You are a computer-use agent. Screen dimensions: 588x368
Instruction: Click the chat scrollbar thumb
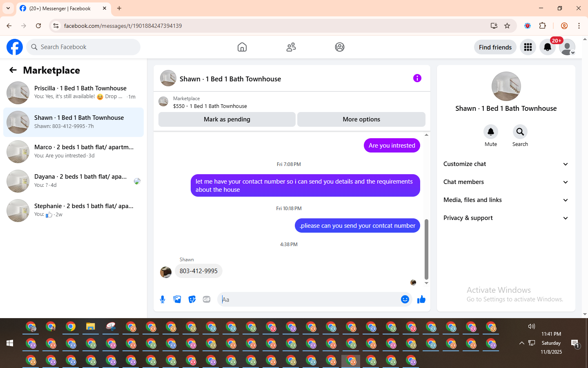(426, 249)
